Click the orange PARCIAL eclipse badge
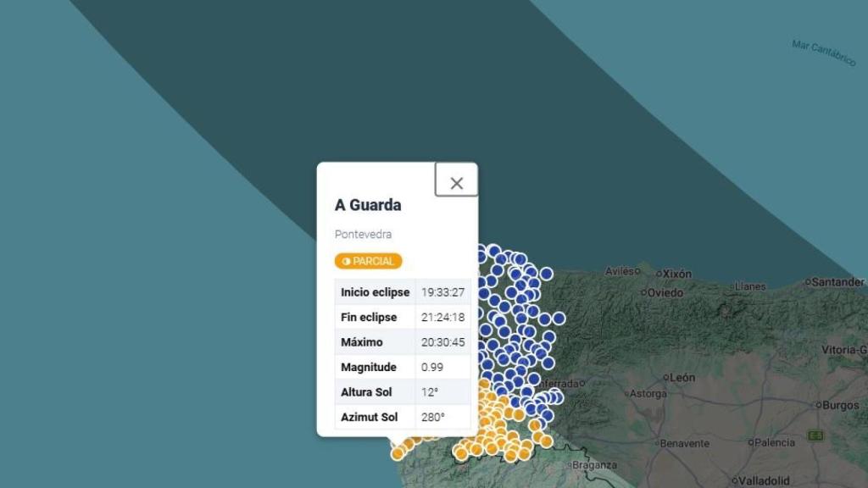Screen dimensions: 868x488 (368, 261)
